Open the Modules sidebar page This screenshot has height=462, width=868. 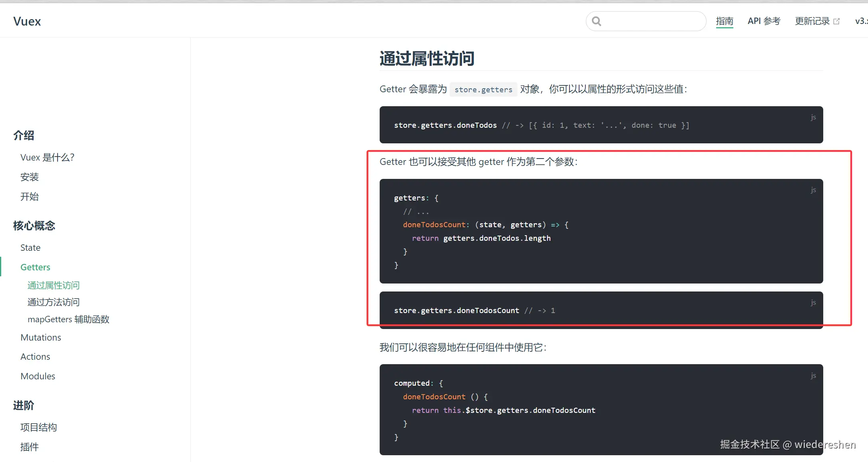[x=38, y=376]
